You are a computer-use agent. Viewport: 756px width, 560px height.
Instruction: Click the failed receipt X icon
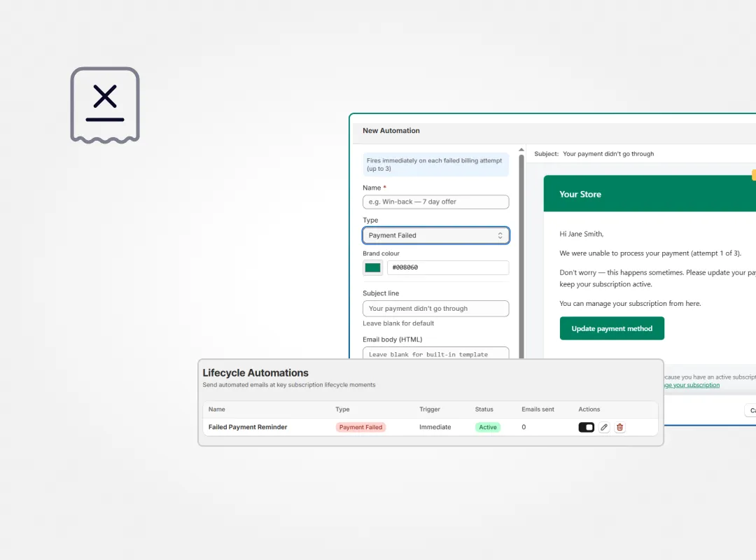tap(104, 105)
